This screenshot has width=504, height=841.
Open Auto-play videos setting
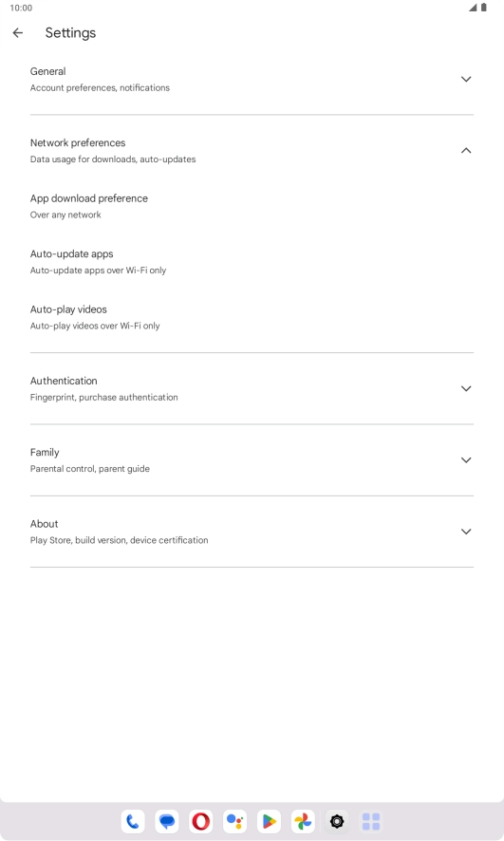coord(252,317)
